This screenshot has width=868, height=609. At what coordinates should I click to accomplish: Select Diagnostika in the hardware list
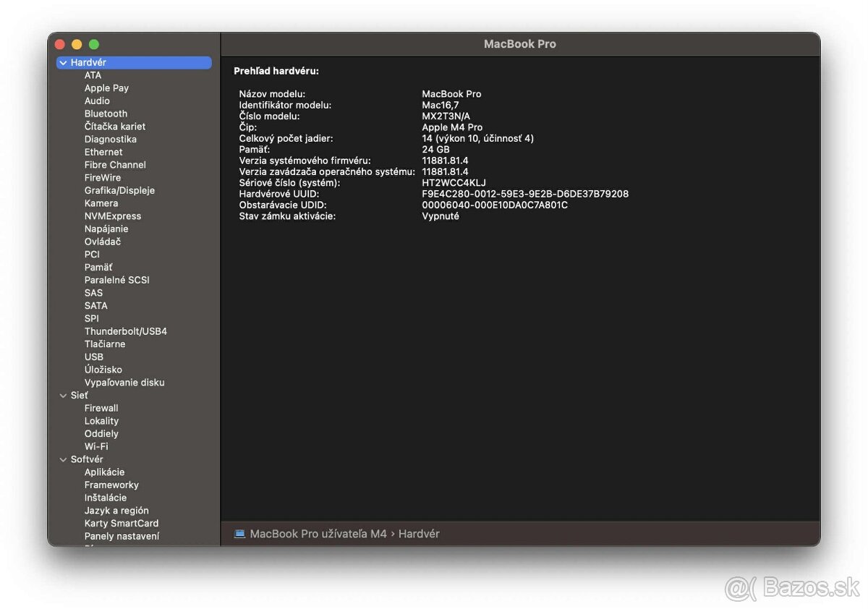point(111,139)
